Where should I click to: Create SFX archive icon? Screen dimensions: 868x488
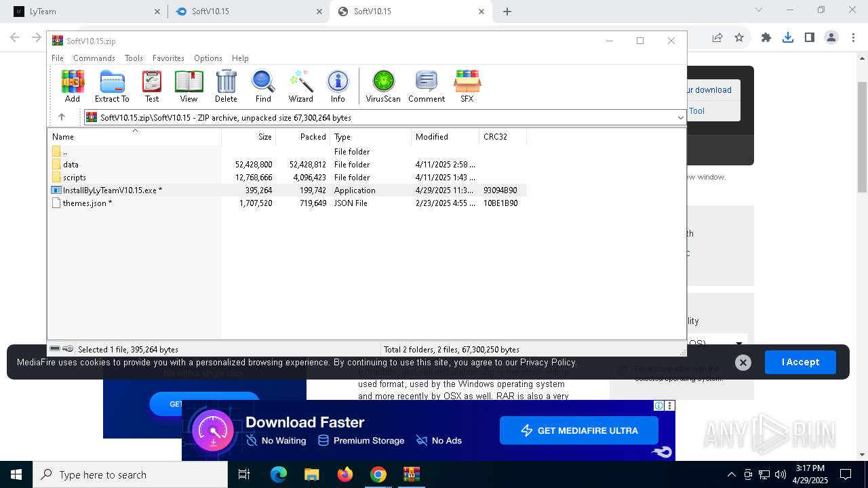467,86
